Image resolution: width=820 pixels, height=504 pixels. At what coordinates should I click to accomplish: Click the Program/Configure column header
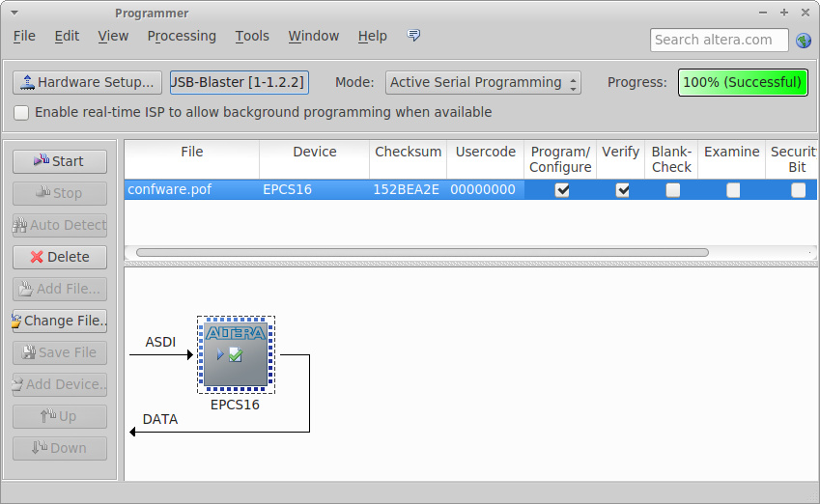(x=560, y=159)
